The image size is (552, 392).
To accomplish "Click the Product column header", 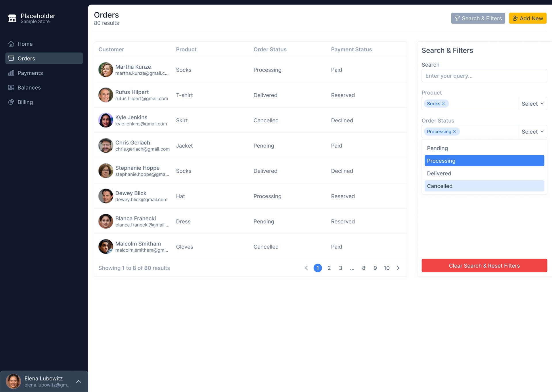I will click(x=186, y=49).
